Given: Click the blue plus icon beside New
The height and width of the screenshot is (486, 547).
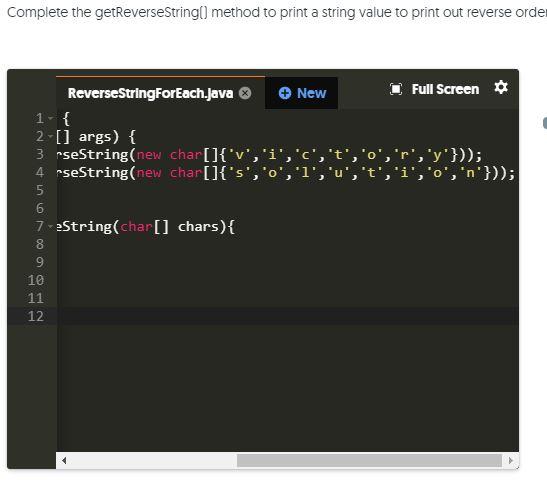Looking at the screenshot, I should coord(285,93).
